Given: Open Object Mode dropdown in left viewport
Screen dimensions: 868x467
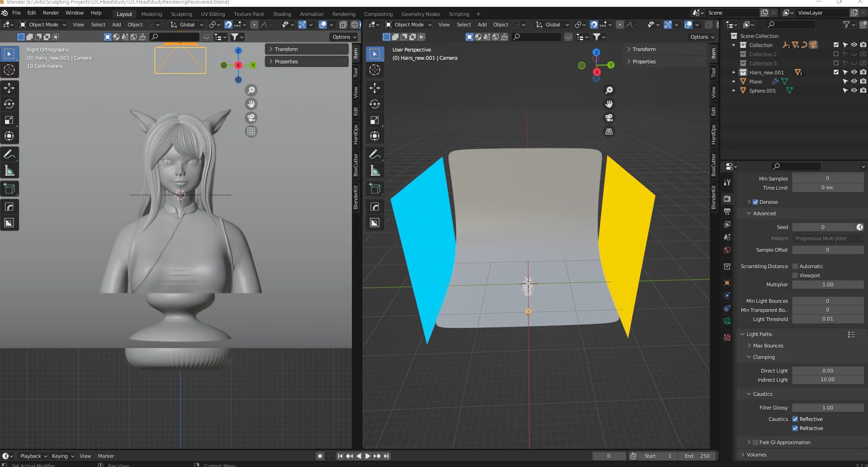Looking at the screenshot, I should 43,25.
